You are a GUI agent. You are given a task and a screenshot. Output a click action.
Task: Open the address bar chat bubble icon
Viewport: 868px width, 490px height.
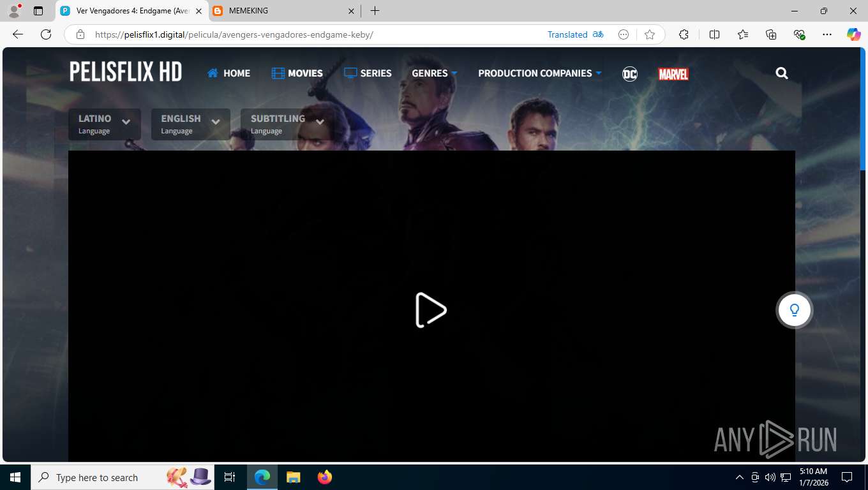[x=624, y=34]
